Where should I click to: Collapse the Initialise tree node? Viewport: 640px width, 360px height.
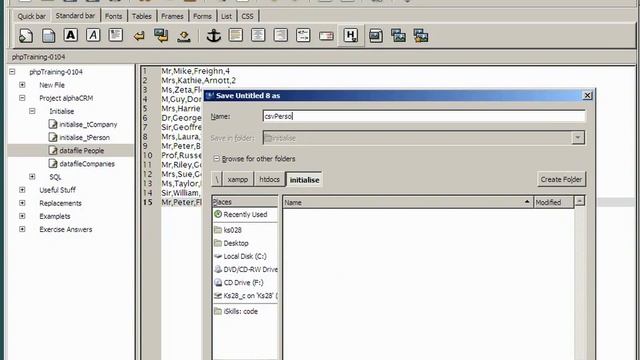(32, 111)
